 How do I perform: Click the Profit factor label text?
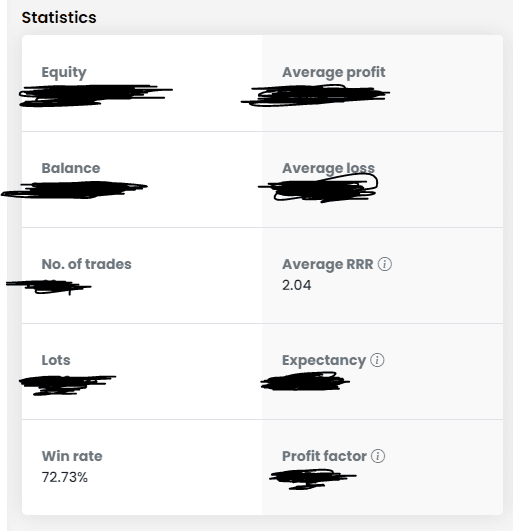[x=324, y=456]
